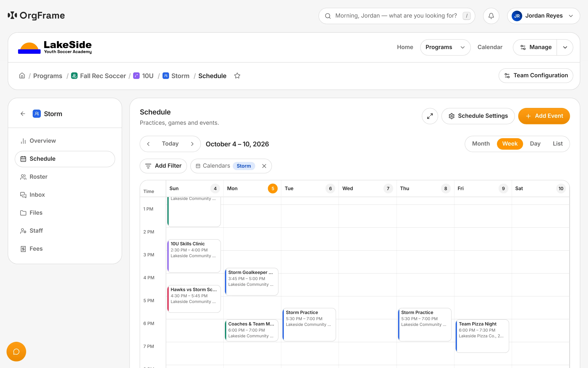
Task: Click the JR avatar icon
Action: [x=517, y=16]
